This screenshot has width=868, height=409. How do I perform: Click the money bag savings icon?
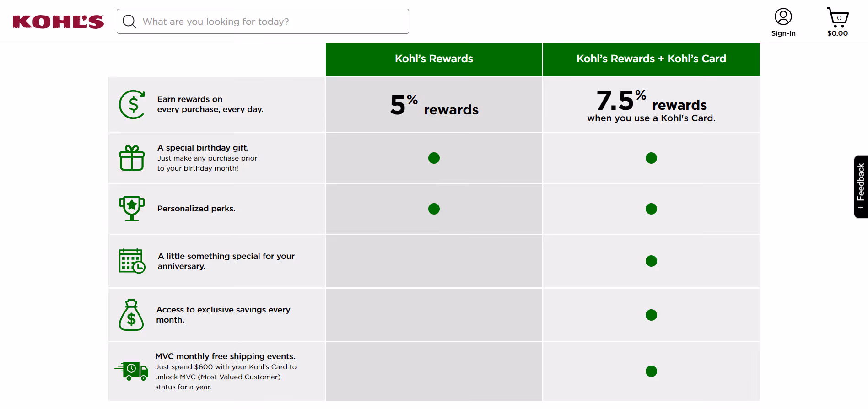[x=131, y=315]
